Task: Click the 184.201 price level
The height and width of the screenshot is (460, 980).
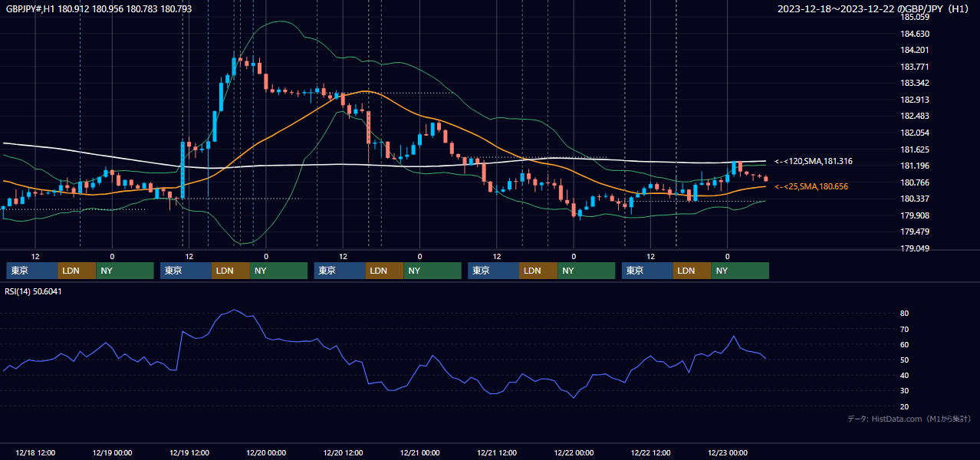Action: [915, 51]
